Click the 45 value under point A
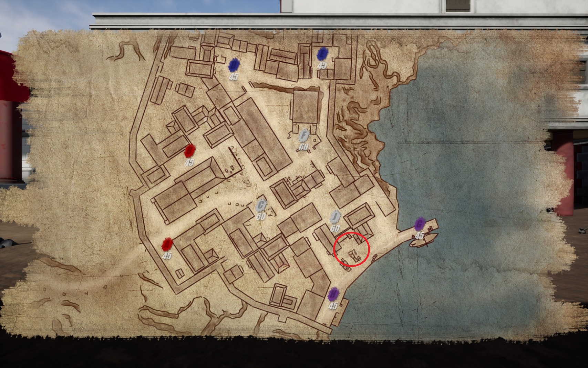Screen dimensions: 588x368 [x=167, y=256]
